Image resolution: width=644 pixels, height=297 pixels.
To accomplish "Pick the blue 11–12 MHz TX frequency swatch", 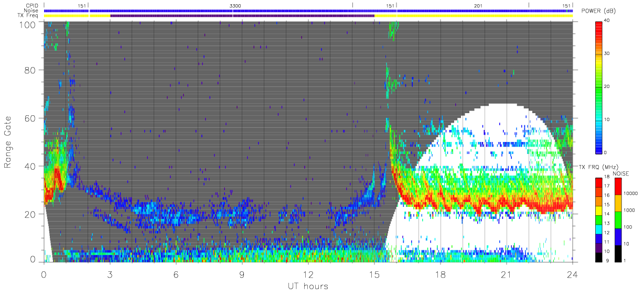I will pyautogui.click(x=598, y=238).
